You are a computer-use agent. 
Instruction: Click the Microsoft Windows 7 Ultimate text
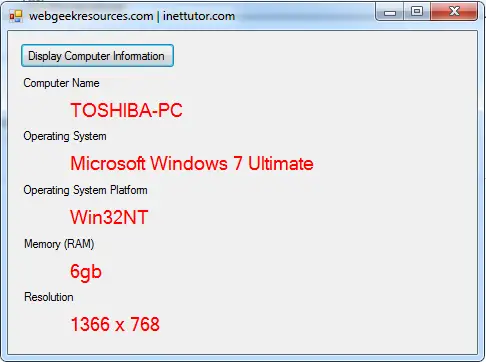pos(192,163)
